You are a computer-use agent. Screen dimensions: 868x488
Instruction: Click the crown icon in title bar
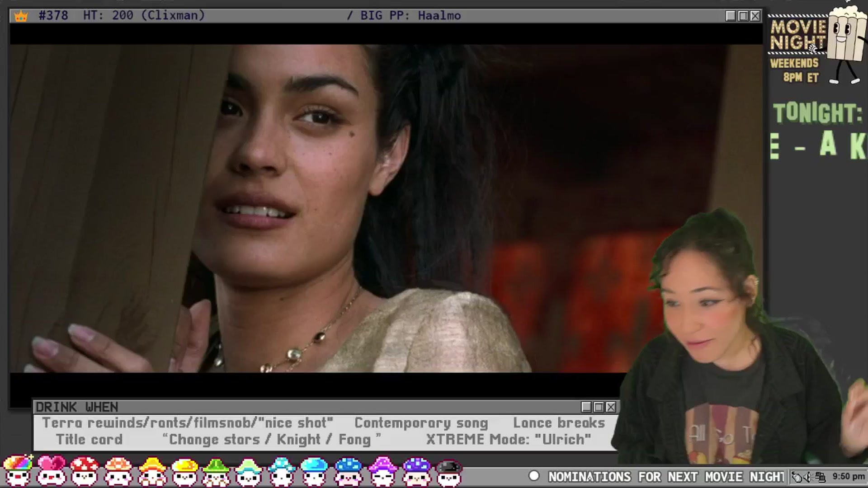[x=21, y=16]
